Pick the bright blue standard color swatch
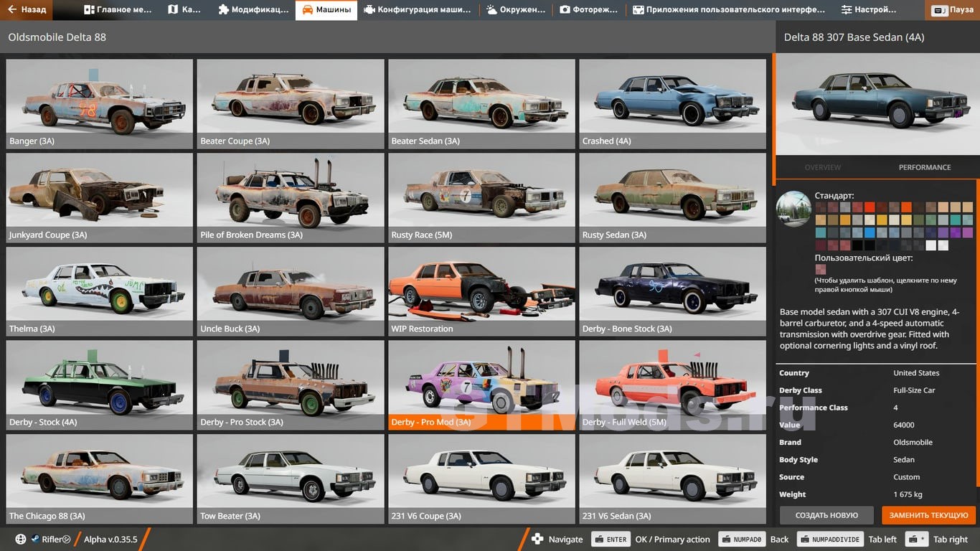The width and height of the screenshot is (980, 551). pyautogui.click(x=870, y=232)
